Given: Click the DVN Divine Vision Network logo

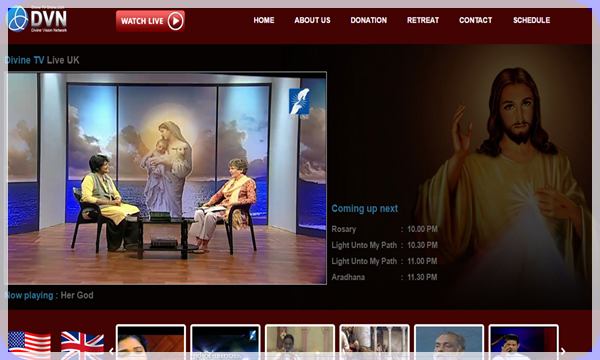Looking at the screenshot, I should [x=38, y=19].
